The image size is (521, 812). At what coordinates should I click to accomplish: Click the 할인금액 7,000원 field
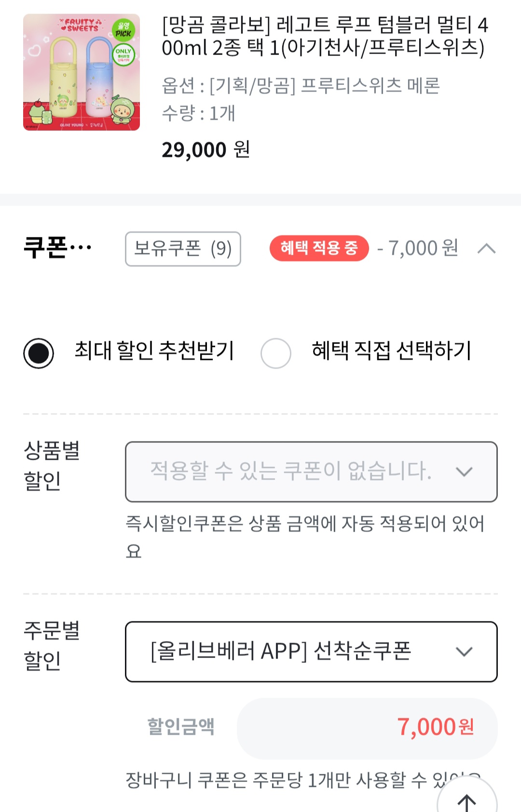[367, 728]
